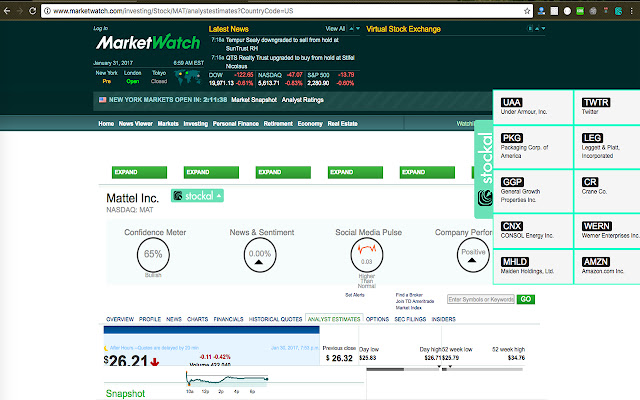Click the Find a Broker link
Viewport: 640px width, 400px height.
point(409,295)
